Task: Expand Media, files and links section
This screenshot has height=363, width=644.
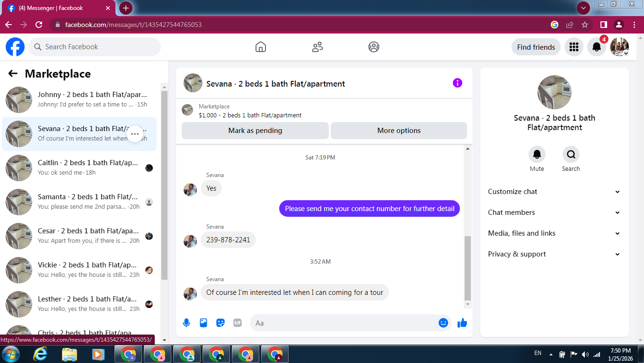Action: [554, 233]
